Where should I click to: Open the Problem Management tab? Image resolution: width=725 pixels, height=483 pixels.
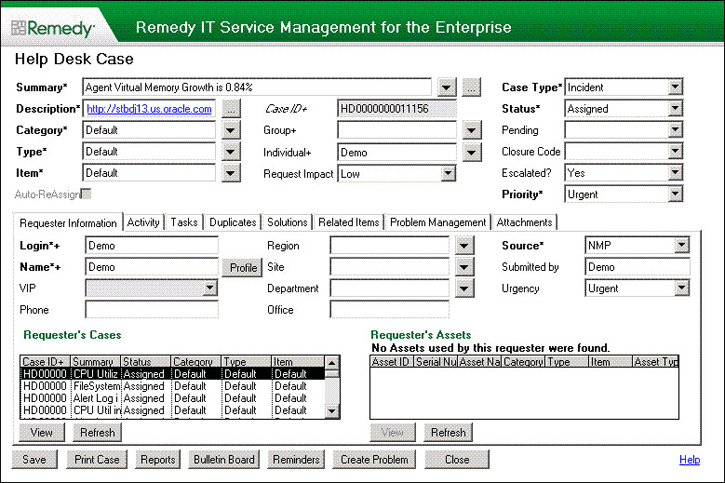438,222
